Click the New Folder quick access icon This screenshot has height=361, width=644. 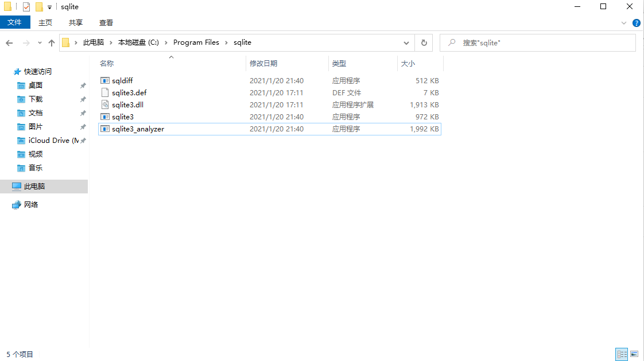(x=39, y=6)
